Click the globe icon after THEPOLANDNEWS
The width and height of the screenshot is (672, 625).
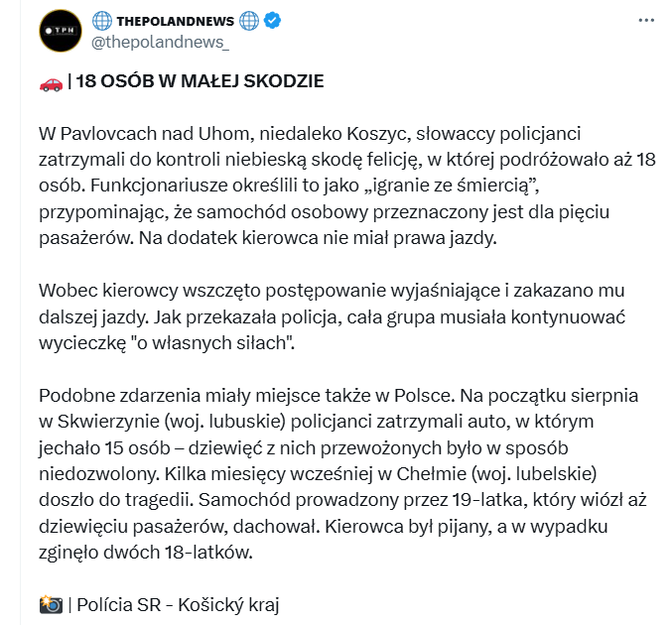click(248, 21)
